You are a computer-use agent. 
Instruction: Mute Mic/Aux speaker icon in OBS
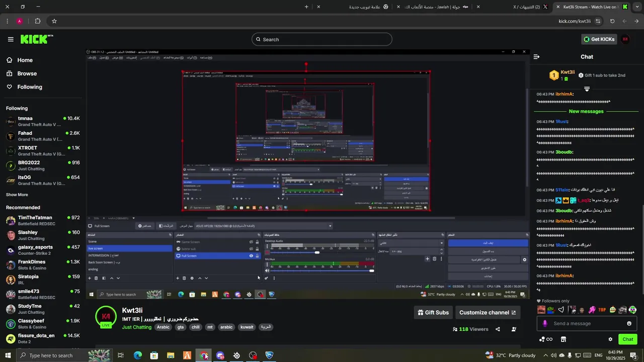267,271
